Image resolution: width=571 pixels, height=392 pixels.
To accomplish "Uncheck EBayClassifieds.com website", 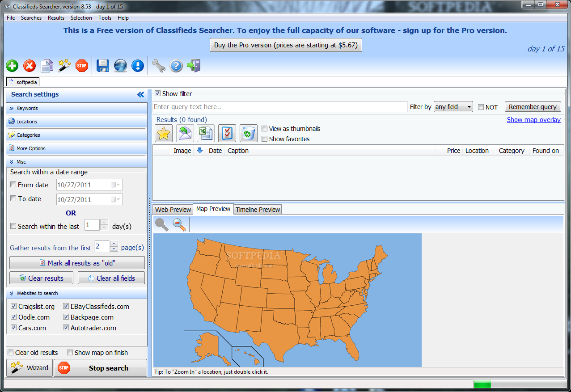I will point(66,306).
